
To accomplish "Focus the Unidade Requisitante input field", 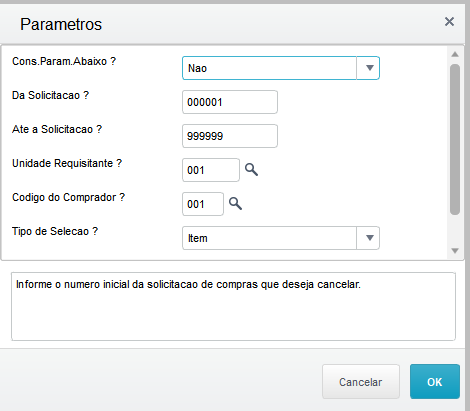I will (211, 170).
